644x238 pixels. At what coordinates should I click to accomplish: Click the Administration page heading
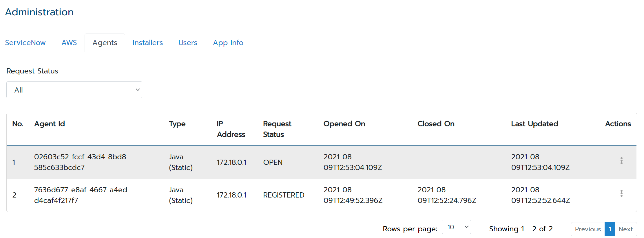[39, 12]
